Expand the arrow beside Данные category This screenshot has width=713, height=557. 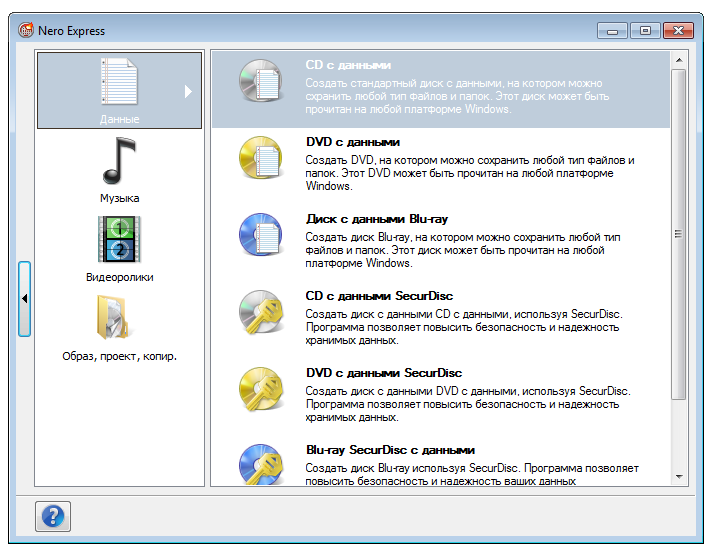coord(188,91)
